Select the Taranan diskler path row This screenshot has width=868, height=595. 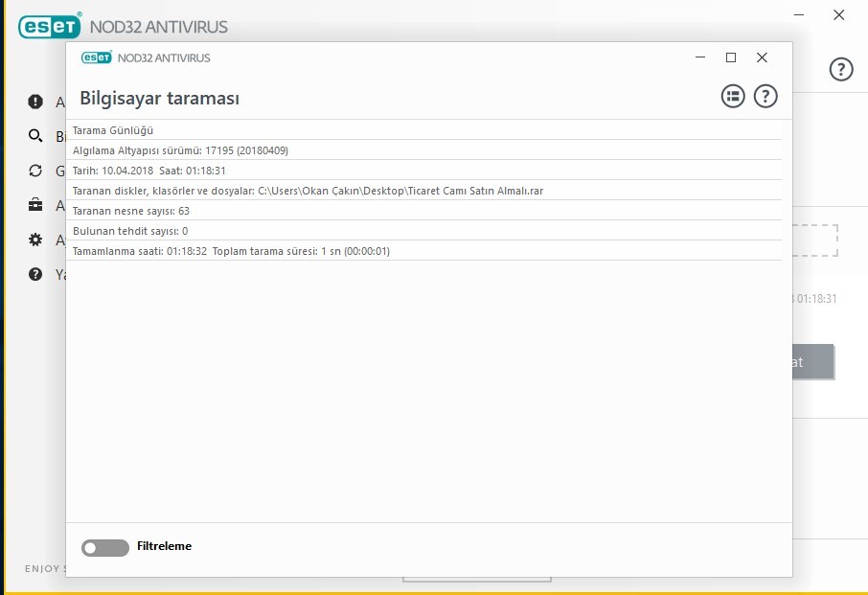(423, 191)
